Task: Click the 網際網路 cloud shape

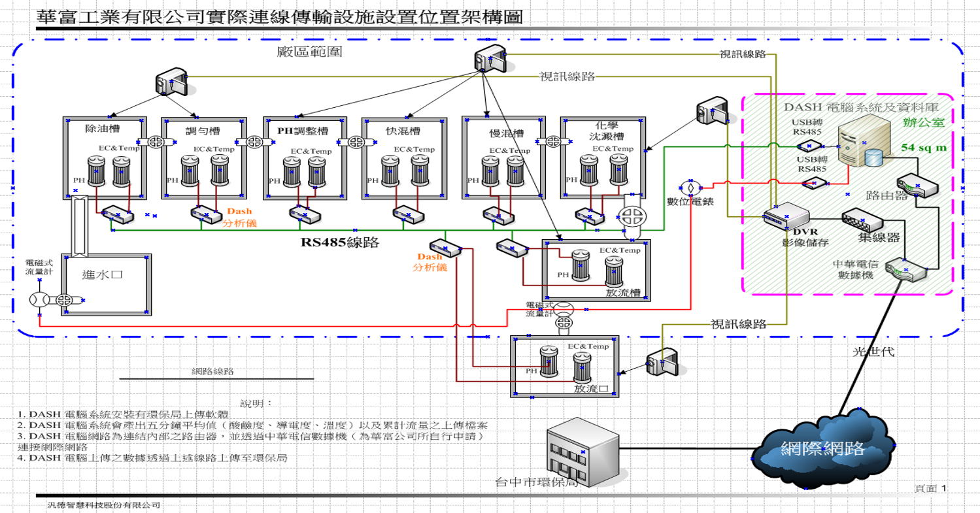Action: coord(821,450)
